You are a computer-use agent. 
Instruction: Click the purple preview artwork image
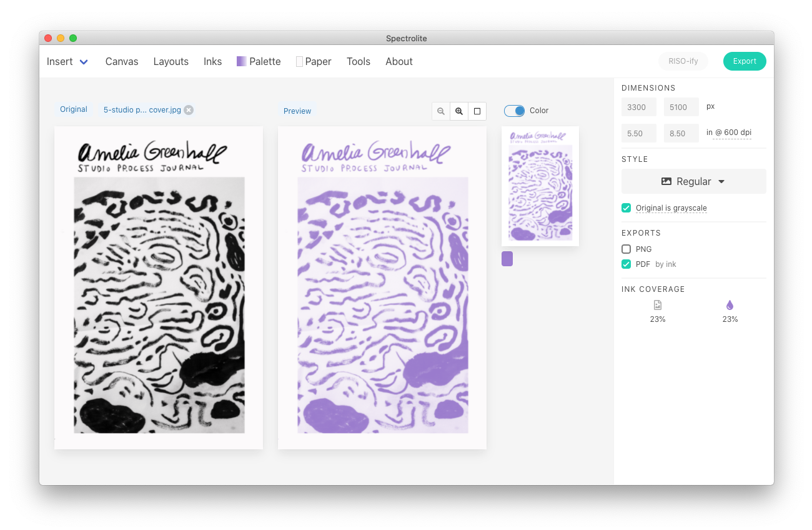[x=382, y=287]
